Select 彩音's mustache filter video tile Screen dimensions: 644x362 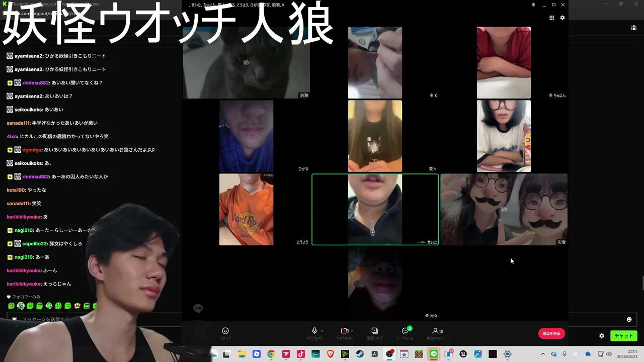tap(504, 210)
